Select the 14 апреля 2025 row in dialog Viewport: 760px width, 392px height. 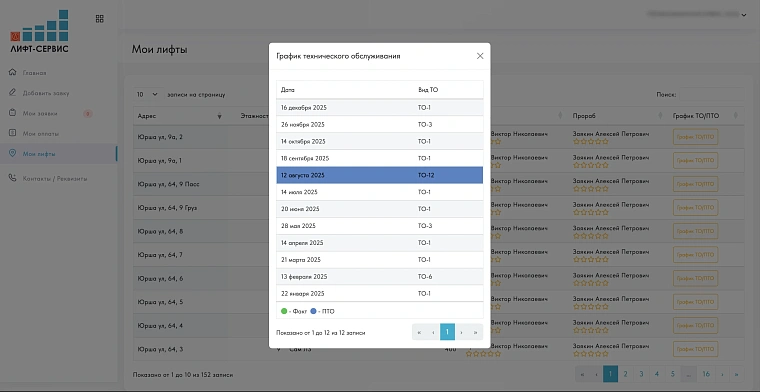[380, 243]
